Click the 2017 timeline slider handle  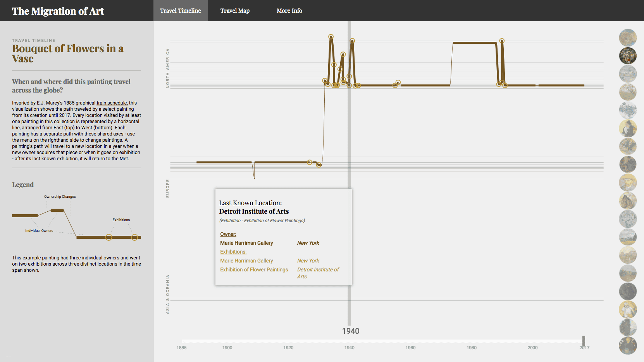pyautogui.click(x=584, y=341)
